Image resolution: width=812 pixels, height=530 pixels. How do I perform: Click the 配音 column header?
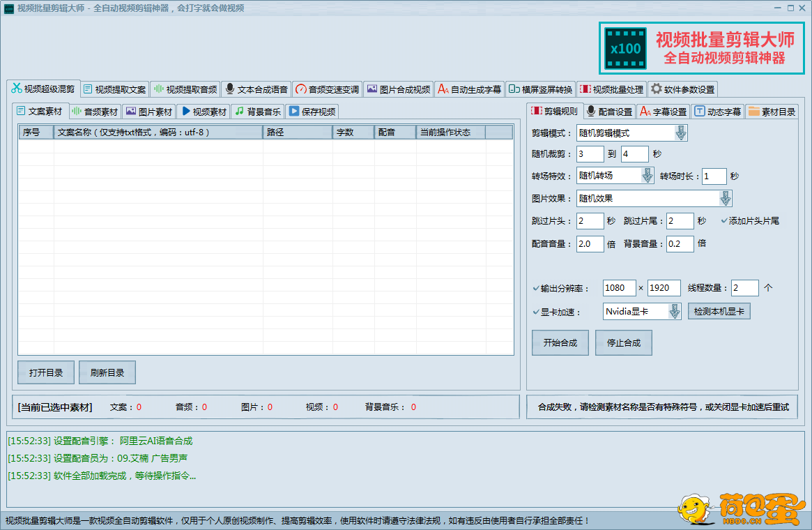coord(395,132)
